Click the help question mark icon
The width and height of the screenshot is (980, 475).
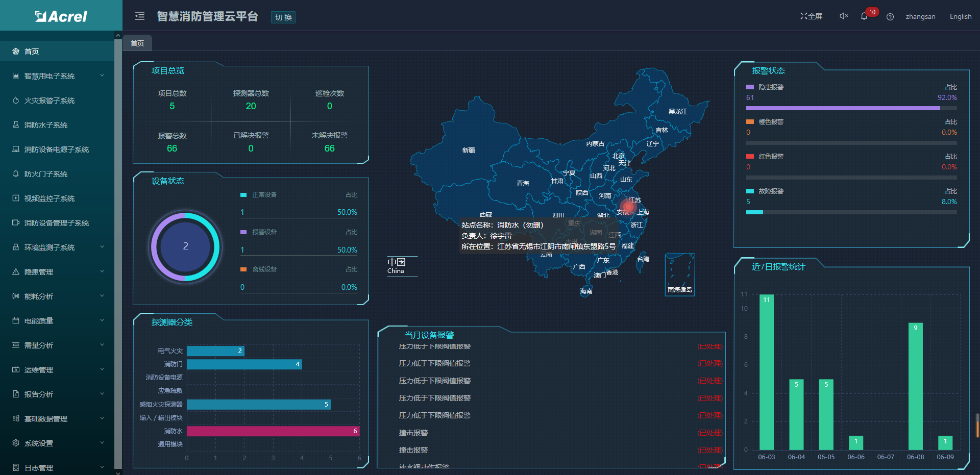coord(890,17)
